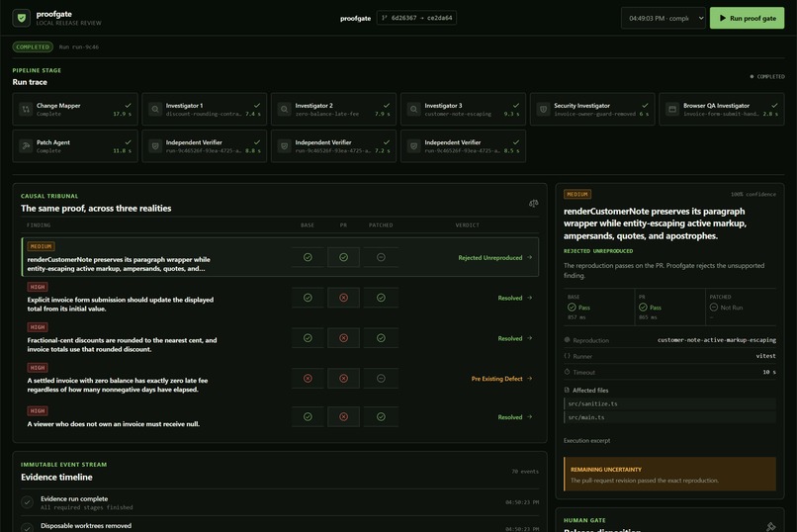Click the PATCHED pass icon for viewer ownership finding
This screenshot has height=532, width=797.
click(x=381, y=416)
